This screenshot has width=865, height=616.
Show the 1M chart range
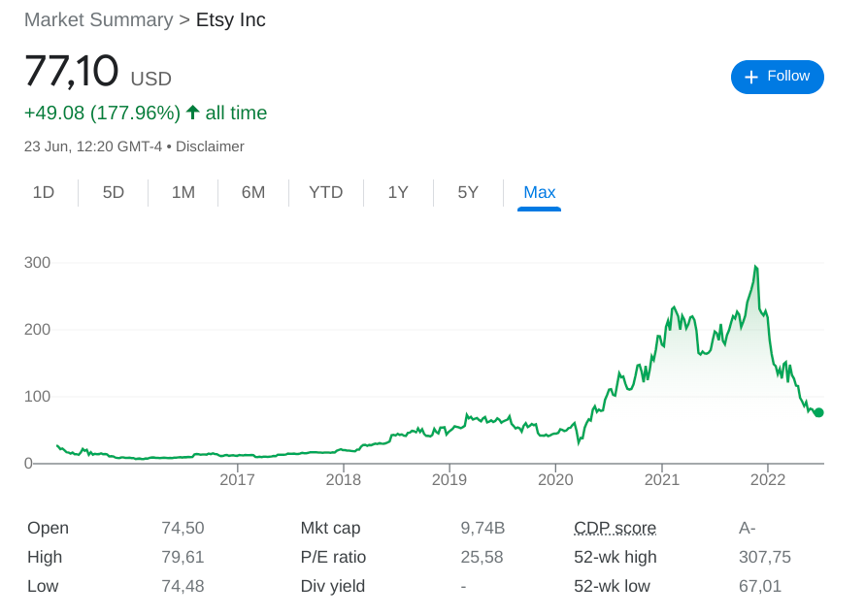tap(183, 192)
